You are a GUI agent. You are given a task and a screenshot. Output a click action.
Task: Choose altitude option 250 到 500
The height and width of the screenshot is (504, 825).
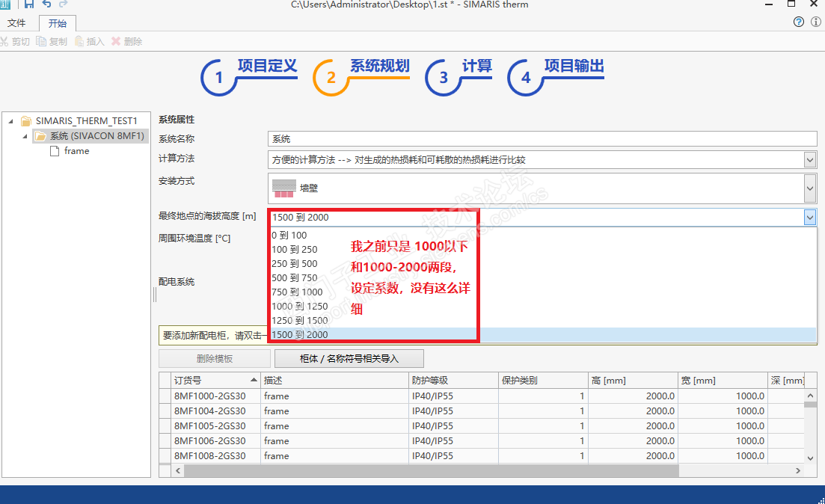[295, 263]
